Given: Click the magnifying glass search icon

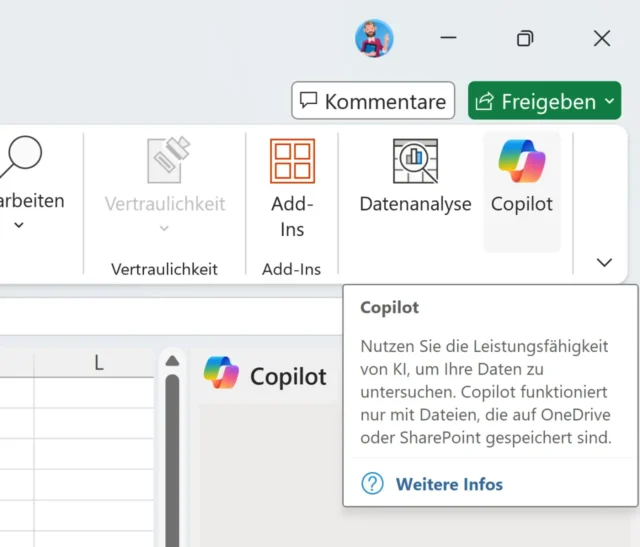Looking at the screenshot, I should pyautogui.click(x=20, y=157).
